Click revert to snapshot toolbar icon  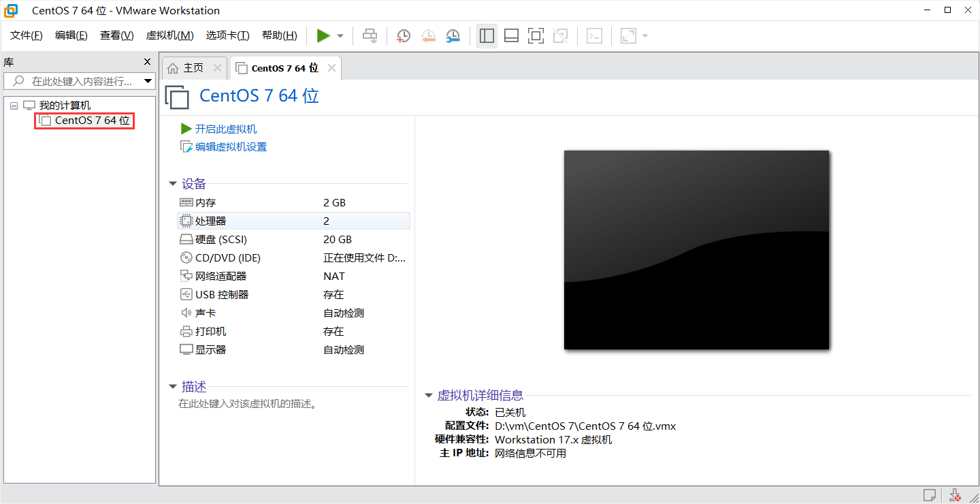point(428,36)
